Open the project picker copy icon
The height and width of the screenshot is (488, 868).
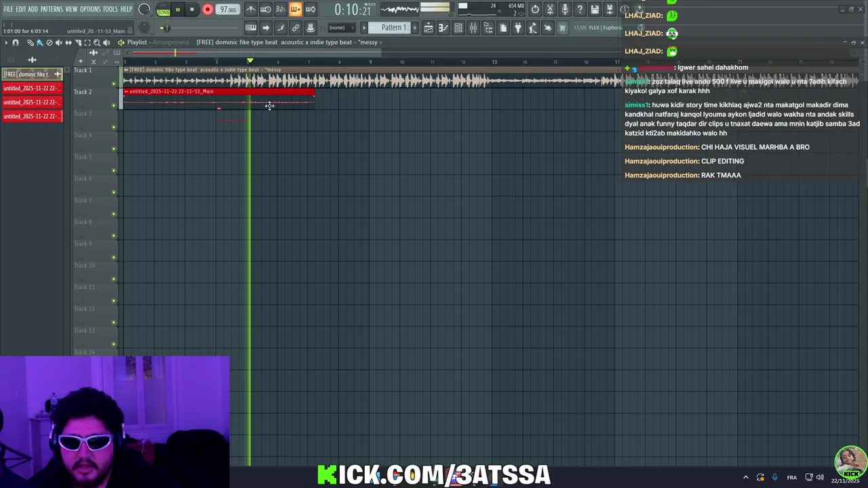tap(503, 28)
